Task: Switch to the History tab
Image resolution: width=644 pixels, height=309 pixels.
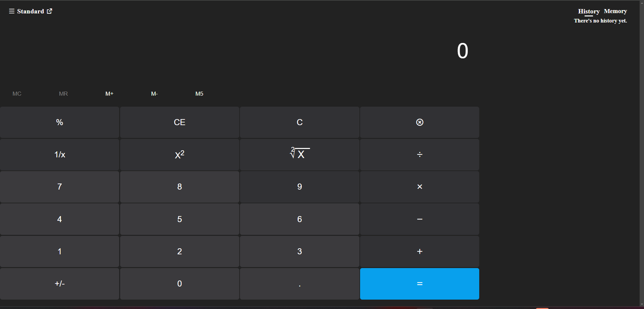Action: [x=589, y=11]
